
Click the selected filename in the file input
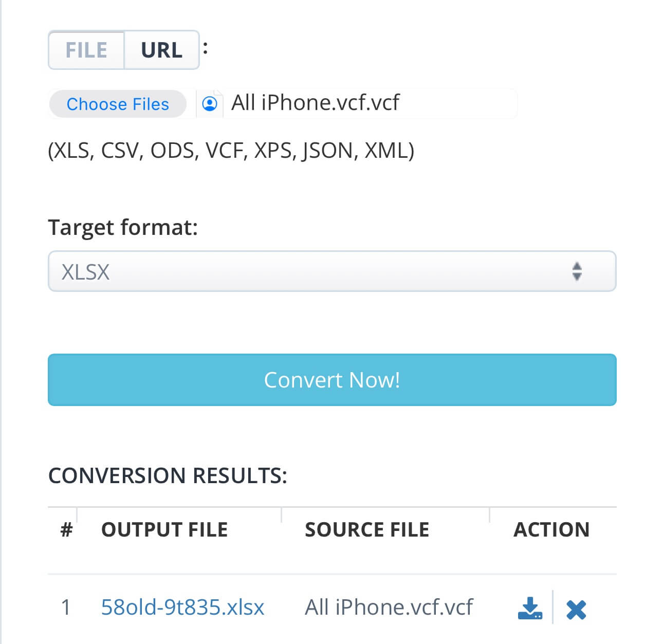pos(315,103)
